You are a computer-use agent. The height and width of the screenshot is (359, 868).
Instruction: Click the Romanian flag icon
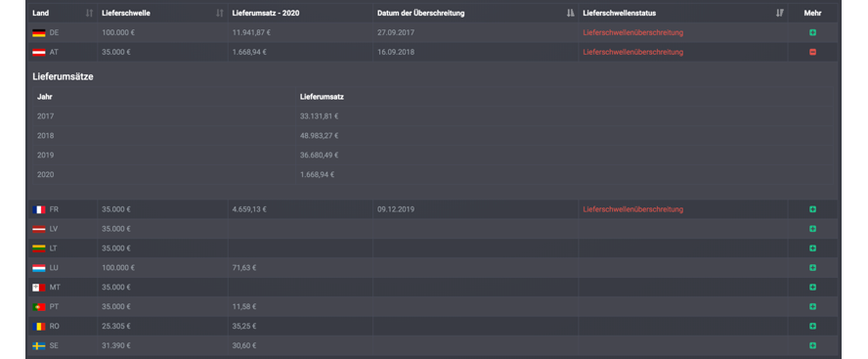click(x=39, y=327)
